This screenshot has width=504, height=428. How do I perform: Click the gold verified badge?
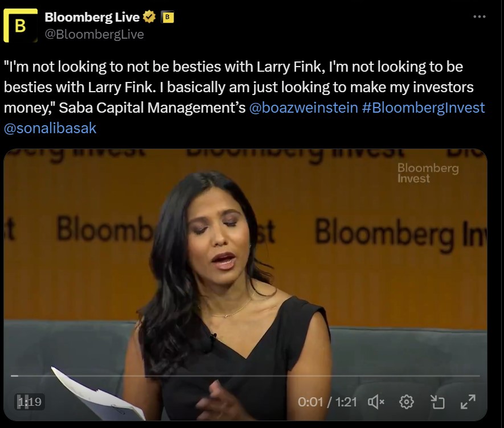click(149, 17)
